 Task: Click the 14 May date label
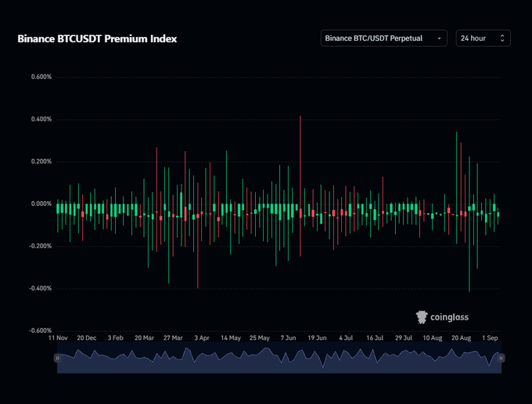coord(231,337)
